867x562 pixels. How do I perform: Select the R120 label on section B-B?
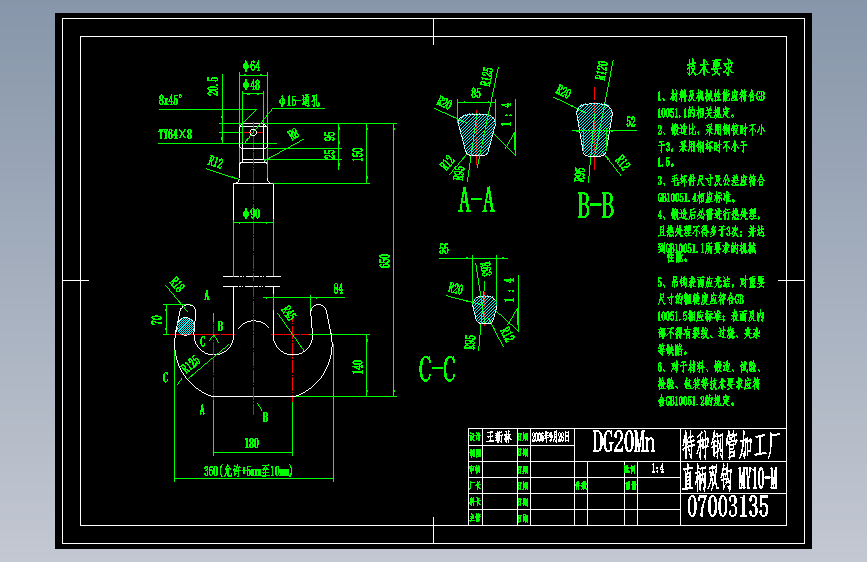coord(602,70)
